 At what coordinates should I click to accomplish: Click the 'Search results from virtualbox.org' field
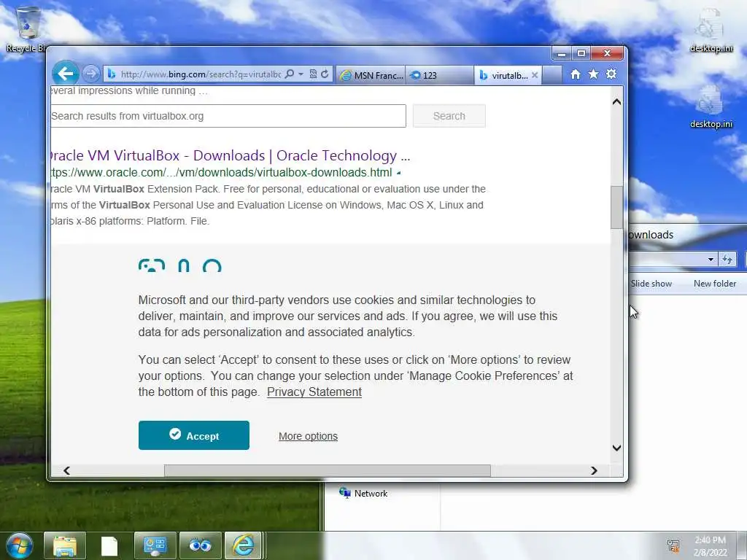(228, 116)
